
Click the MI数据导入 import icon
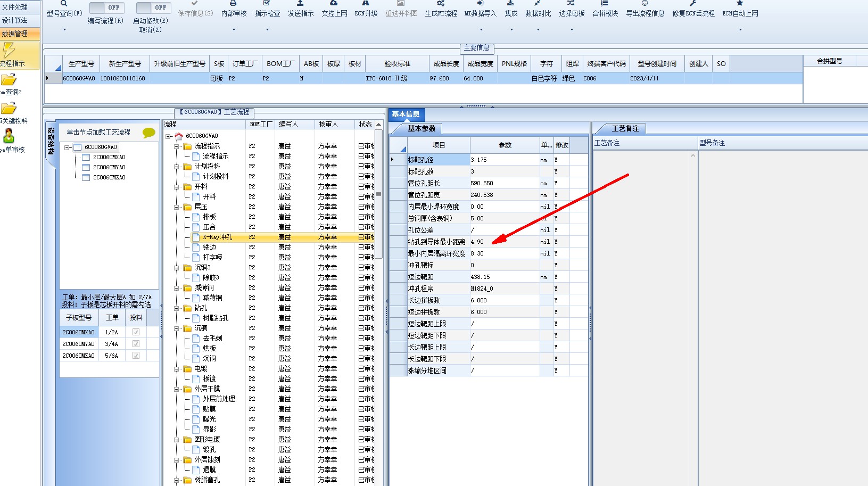pos(480,3)
